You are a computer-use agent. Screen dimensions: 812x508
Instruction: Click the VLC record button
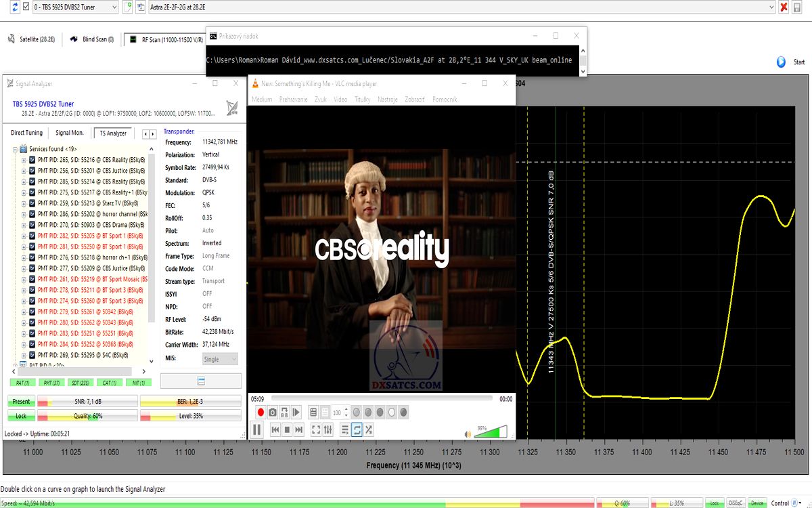261,412
